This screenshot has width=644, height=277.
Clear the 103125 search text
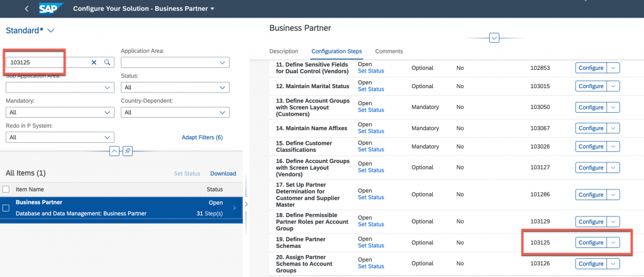tap(94, 62)
